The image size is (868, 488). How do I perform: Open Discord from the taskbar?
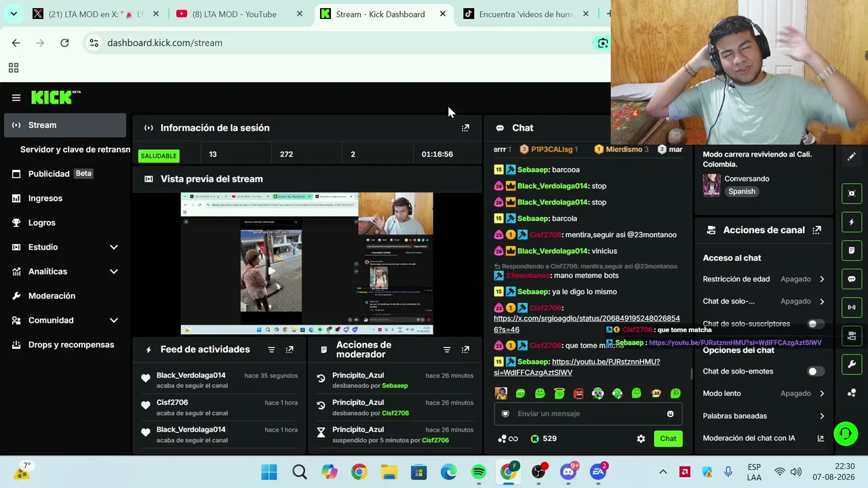568,472
